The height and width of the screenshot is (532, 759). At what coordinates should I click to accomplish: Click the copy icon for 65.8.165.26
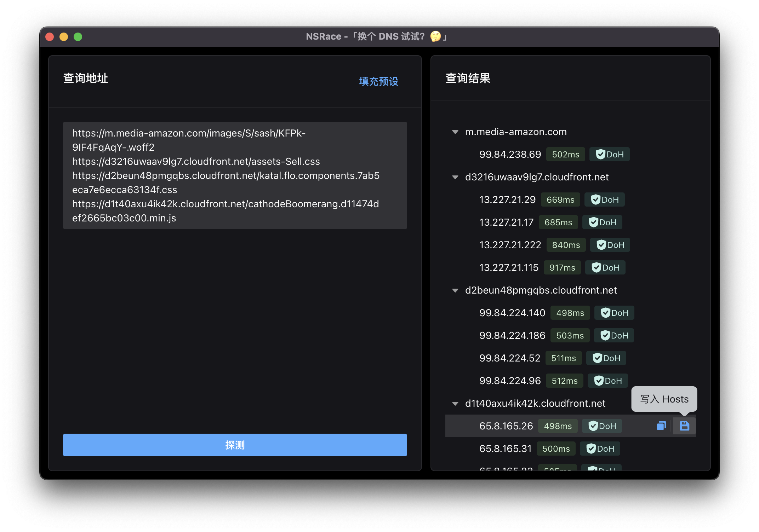(x=662, y=426)
